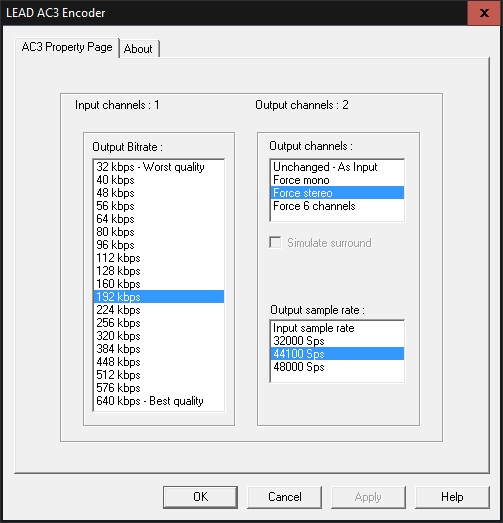Choose 48000 Sps sample rate

pyautogui.click(x=337, y=367)
